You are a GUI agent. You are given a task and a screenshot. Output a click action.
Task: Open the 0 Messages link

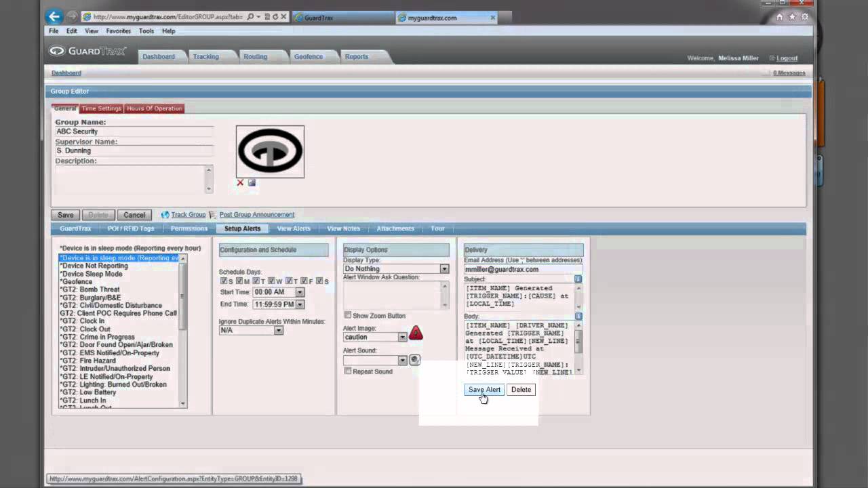789,73
